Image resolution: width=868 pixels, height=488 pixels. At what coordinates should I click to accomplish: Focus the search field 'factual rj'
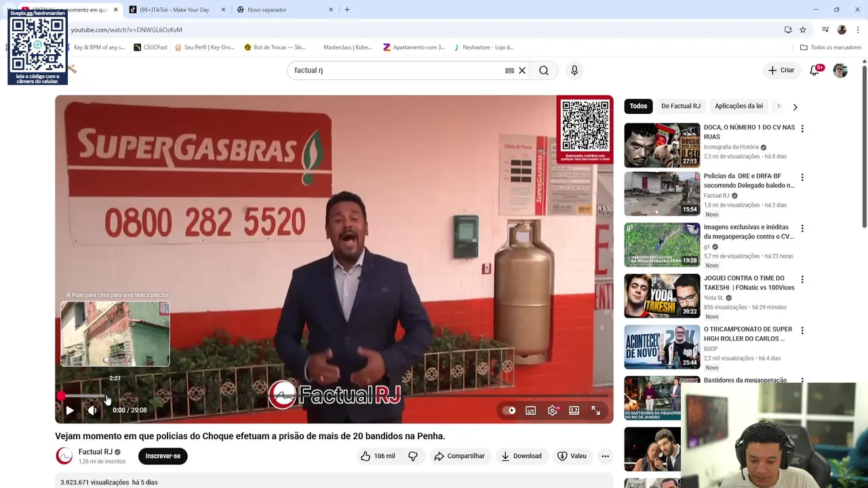(x=397, y=70)
